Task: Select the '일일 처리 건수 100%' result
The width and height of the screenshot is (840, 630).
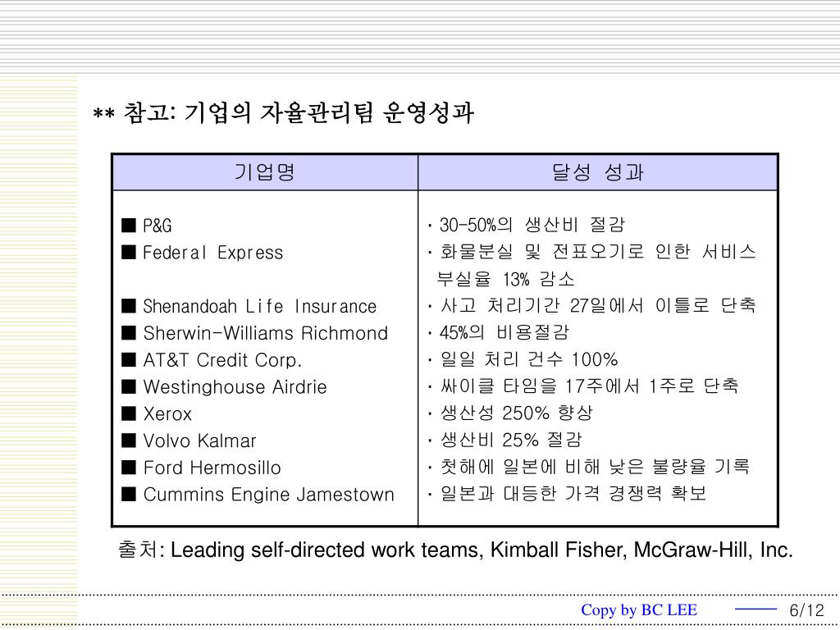Action: pos(529,359)
